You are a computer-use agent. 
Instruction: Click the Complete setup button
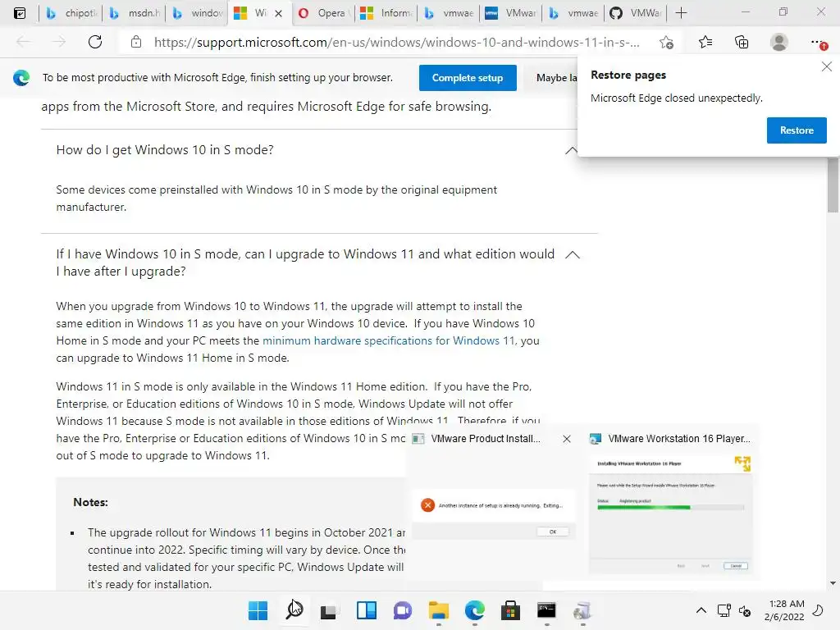pyautogui.click(x=468, y=78)
